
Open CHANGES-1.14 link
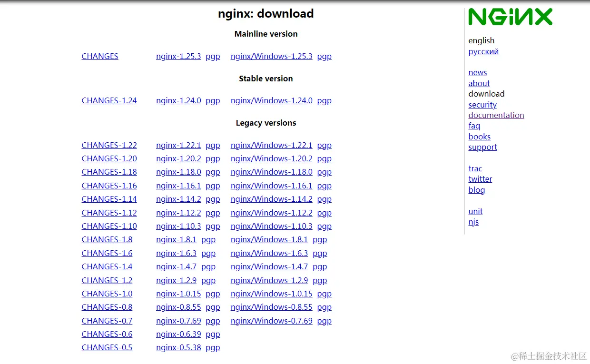[109, 199]
